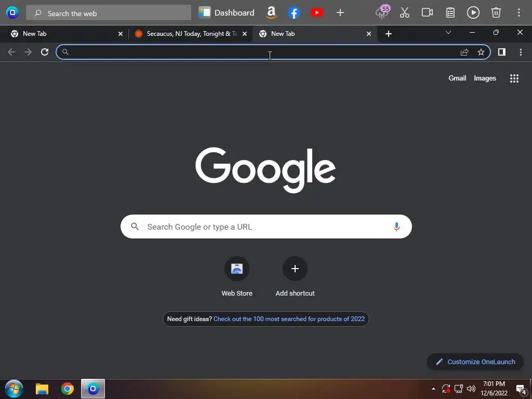Add a new OneLaunch dock shortcut
This screenshot has width=532, height=399.
[340, 13]
